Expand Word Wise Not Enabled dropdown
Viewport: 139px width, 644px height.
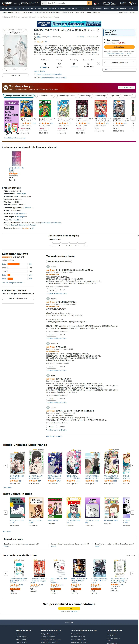click(x=21, y=213)
